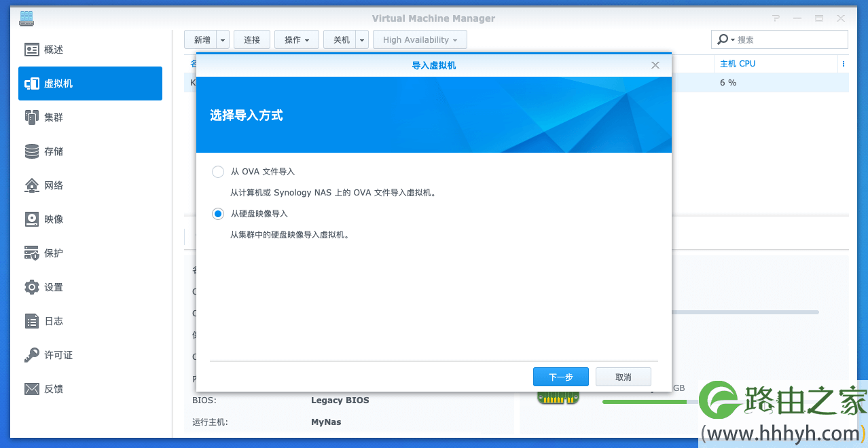The height and width of the screenshot is (448, 868).
Task: Select 从 OVA 文件导入 radio option
Action: coord(218,172)
